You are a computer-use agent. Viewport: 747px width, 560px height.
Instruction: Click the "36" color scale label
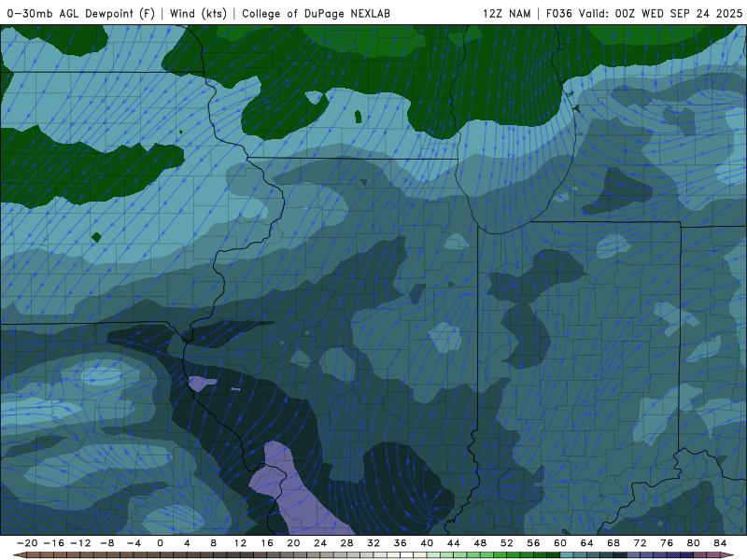[401, 543]
